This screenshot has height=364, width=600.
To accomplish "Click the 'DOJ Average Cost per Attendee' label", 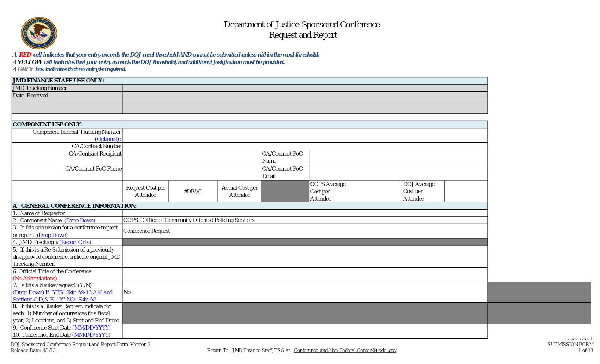I will [x=418, y=191].
